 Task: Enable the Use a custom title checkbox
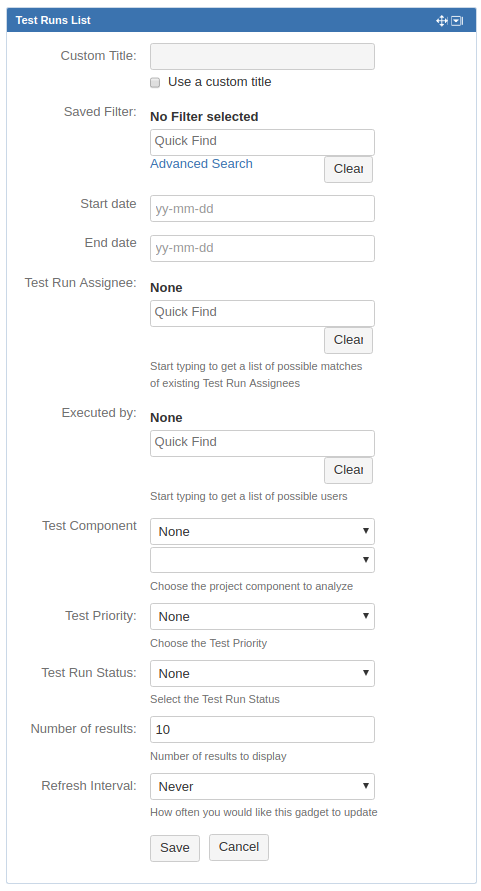[x=155, y=82]
